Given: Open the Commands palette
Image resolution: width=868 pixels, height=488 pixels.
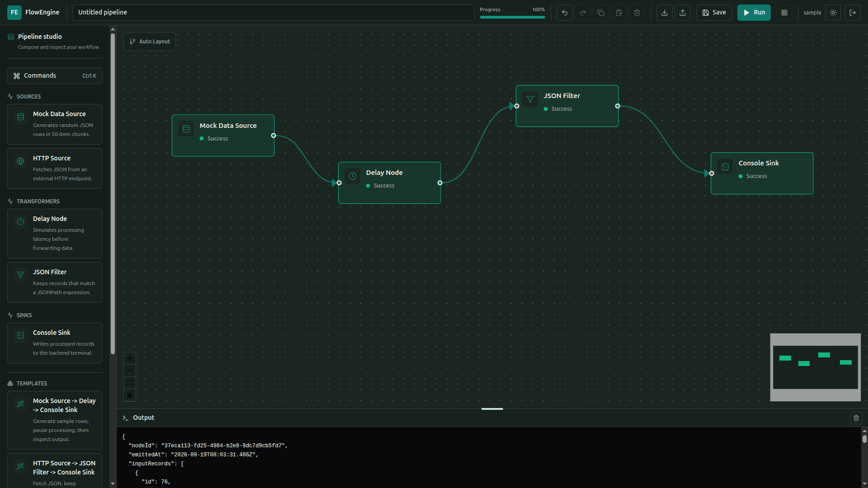Looking at the screenshot, I should pyautogui.click(x=55, y=76).
